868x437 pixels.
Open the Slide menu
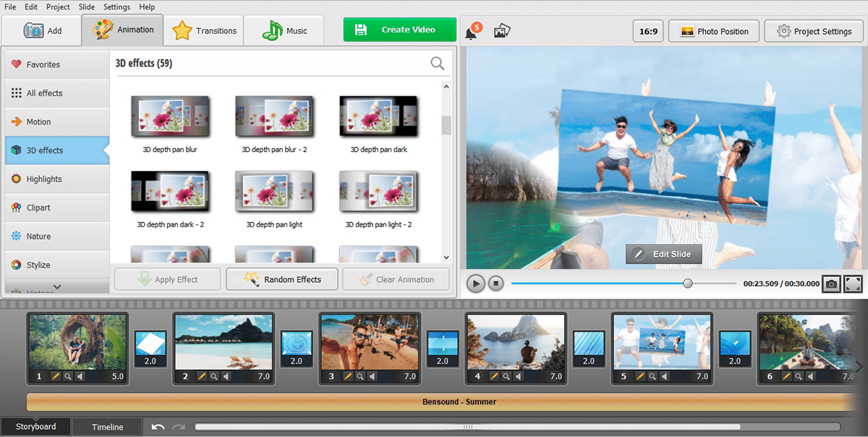point(87,7)
